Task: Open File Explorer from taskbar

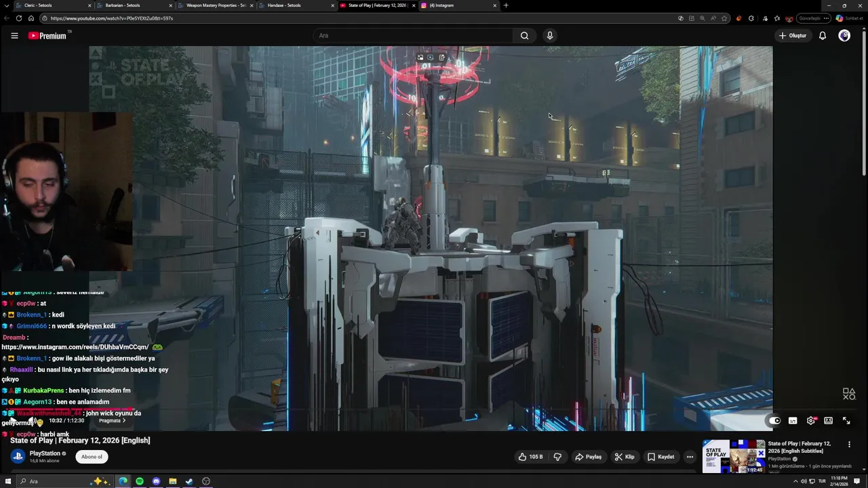Action: (x=172, y=481)
